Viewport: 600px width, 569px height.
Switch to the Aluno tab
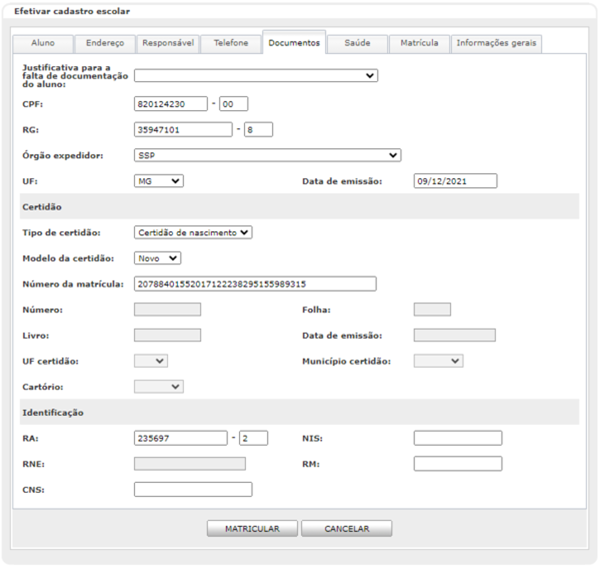pyautogui.click(x=43, y=44)
